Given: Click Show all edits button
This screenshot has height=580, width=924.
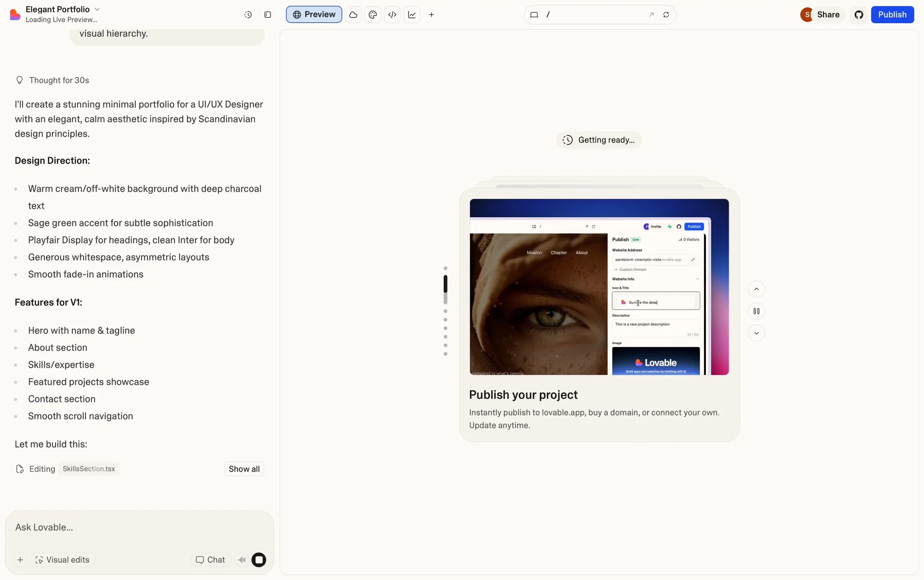Looking at the screenshot, I should click(x=244, y=469).
